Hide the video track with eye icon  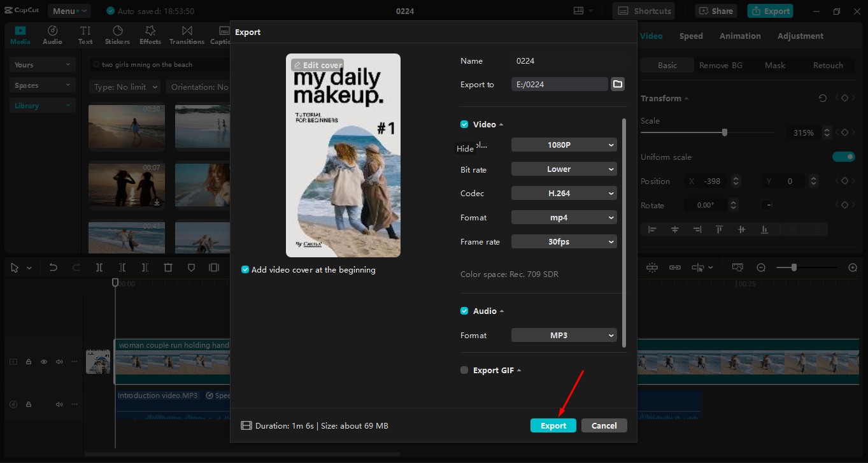pos(44,362)
